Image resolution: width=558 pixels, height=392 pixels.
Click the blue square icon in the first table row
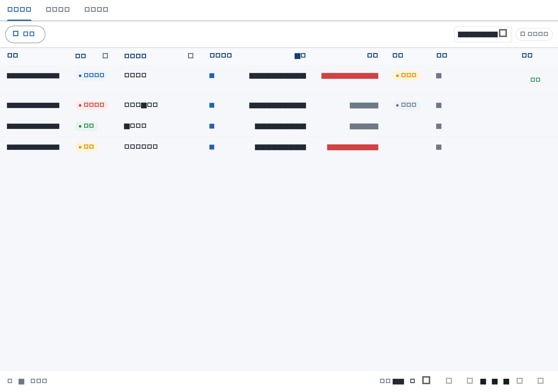click(212, 76)
